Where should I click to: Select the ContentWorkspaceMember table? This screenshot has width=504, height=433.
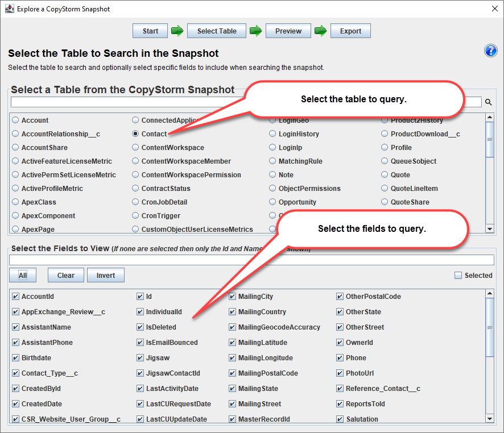click(x=135, y=161)
